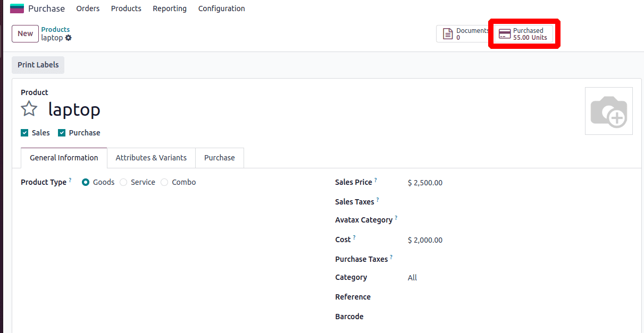The height and width of the screenshot is (333, 644).
Task: Click the empty Sales Taxes field
Action: point(520,202)
